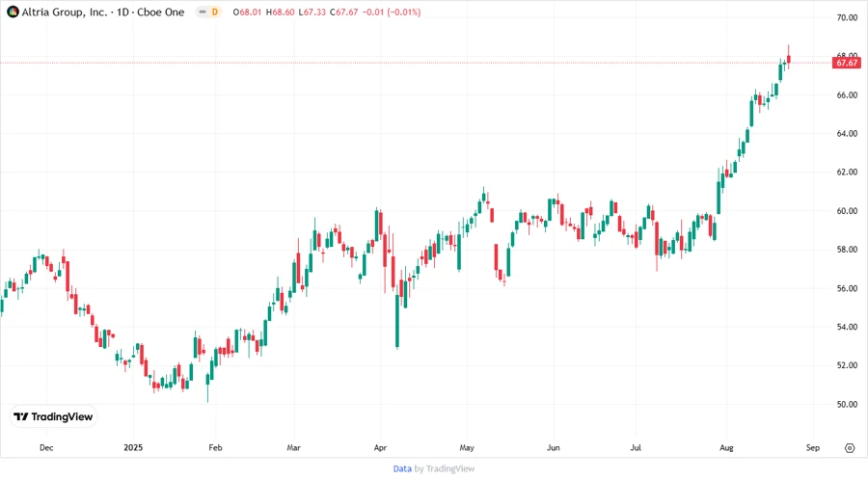Click the Jun time axis label
The width and height of the screenshot is (868, 480).
(553, 447)
